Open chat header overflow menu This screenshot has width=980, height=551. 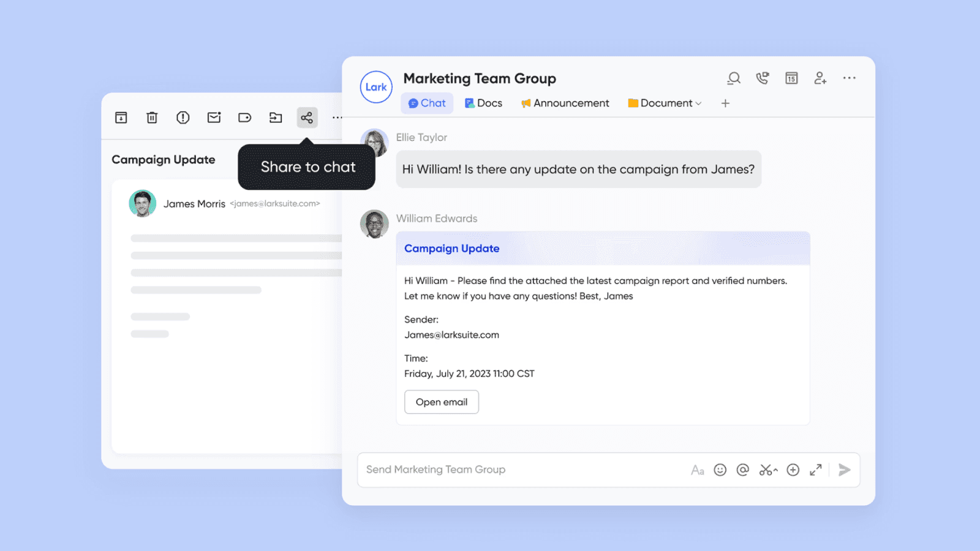(x=850, y=78)
